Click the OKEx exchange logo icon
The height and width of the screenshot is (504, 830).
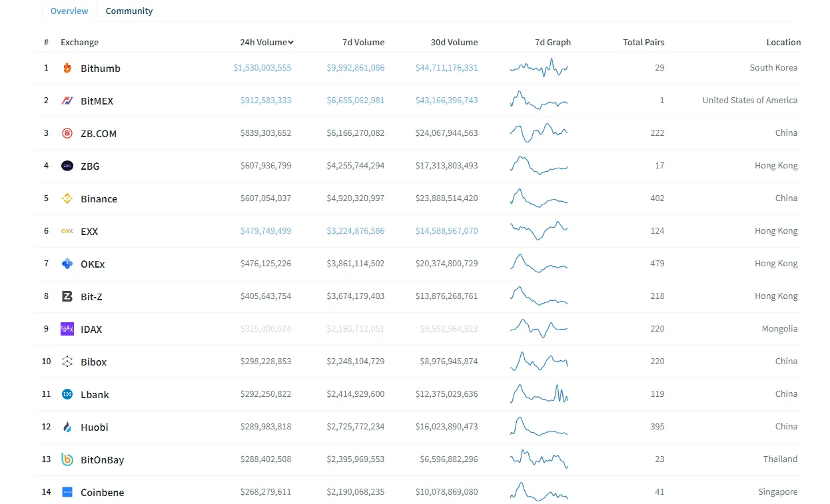coord(67,264)
